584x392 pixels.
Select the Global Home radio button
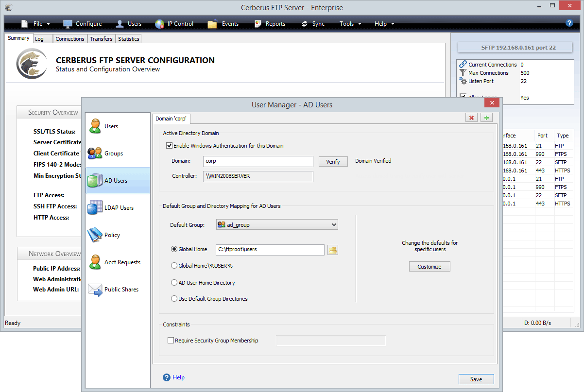174,249
